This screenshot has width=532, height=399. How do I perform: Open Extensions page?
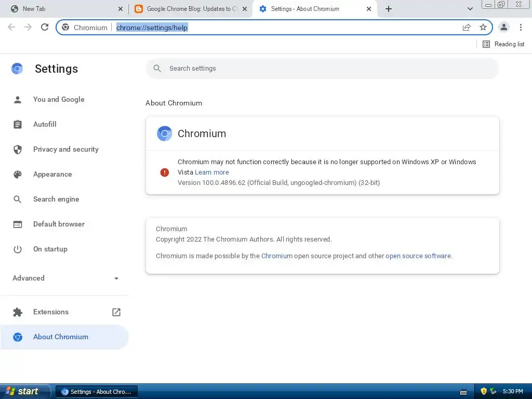64,312
